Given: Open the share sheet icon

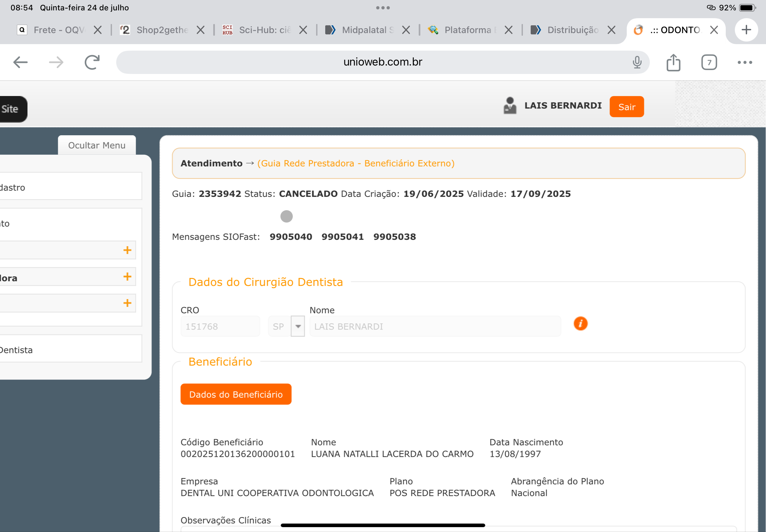Looking at the screenshot, I should (673, 62).
